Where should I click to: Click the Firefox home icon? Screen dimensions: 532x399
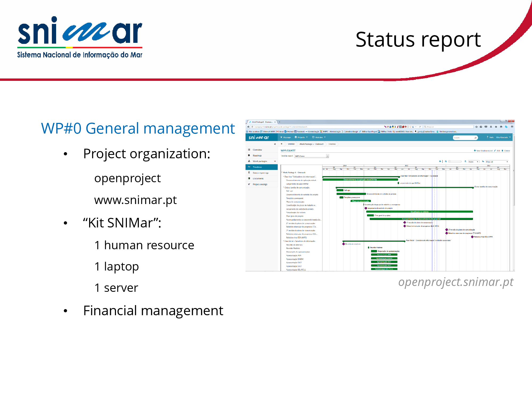(x=496, y=127)
